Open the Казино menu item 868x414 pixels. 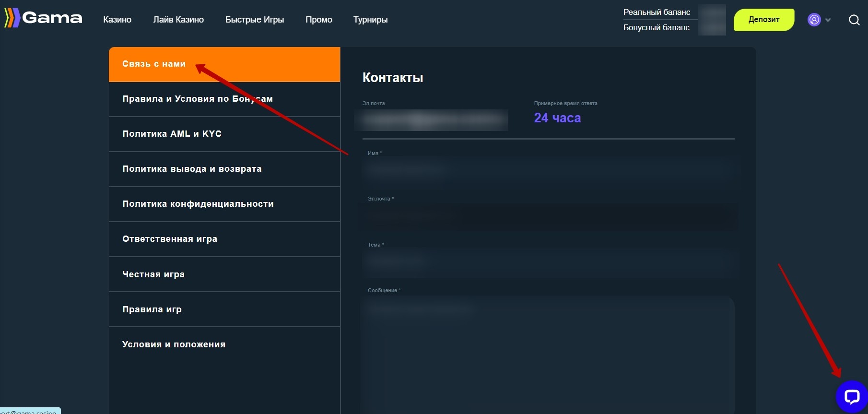pos(117,20)
